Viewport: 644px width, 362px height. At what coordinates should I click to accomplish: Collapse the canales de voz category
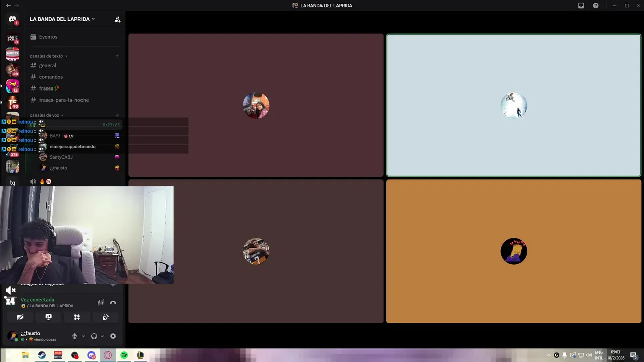click(x=46, y=115)
